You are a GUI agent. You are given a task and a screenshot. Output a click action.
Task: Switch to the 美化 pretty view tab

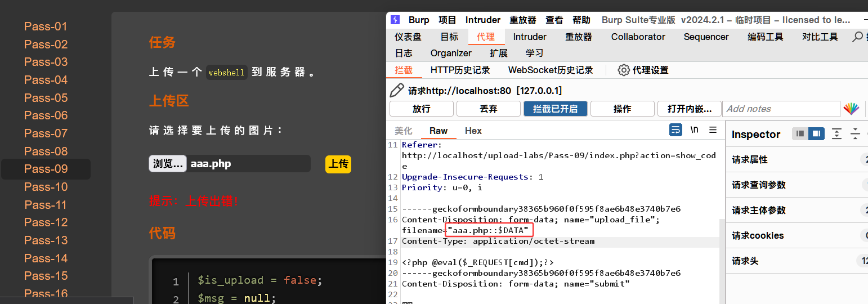point(404,131)
